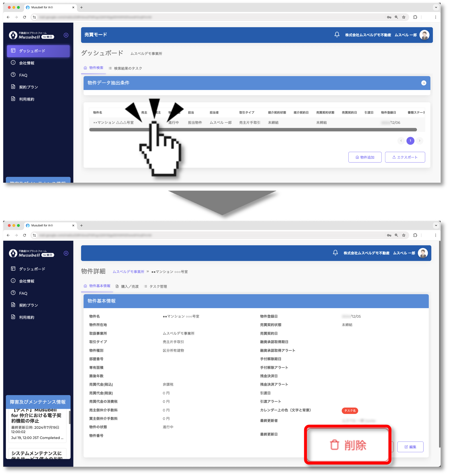Click the user avatar on the 物件詳細 page
The image size is (450, 476).
coord(423,253)
